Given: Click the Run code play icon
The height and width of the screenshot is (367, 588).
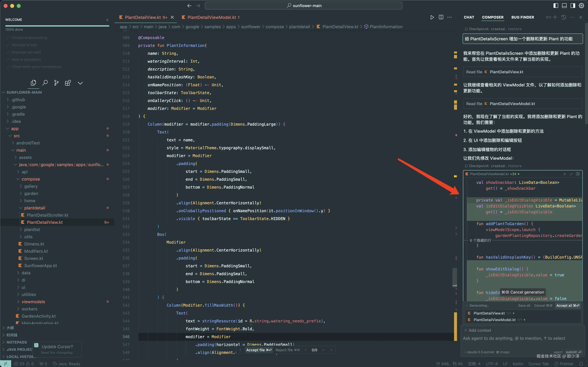Looking at the screenshot, I should tap(432, 17).
